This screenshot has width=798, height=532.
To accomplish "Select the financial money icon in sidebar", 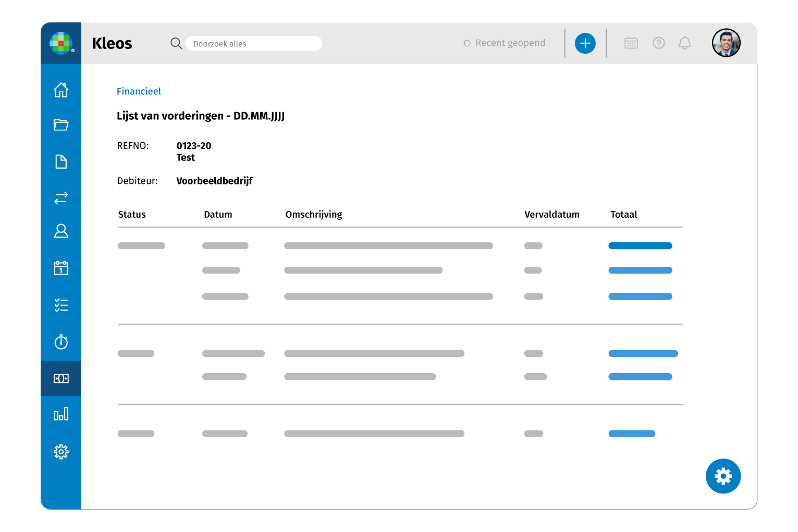I will click(61, 379).
